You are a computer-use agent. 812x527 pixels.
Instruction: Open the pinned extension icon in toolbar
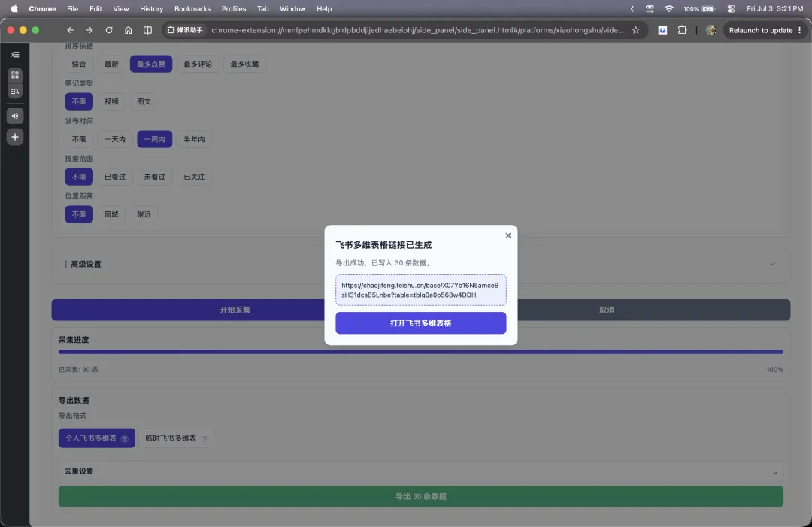(x=662, y=30)
